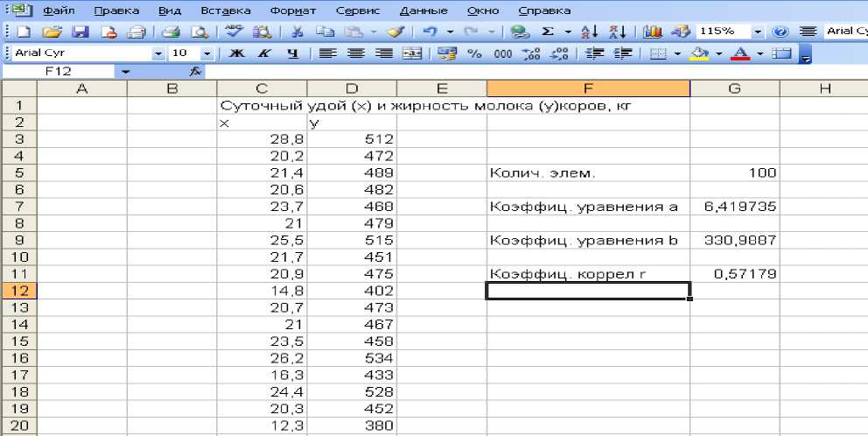Activate the Format Painter brush
The image size is (868, 436).
[x=395, y=32]
